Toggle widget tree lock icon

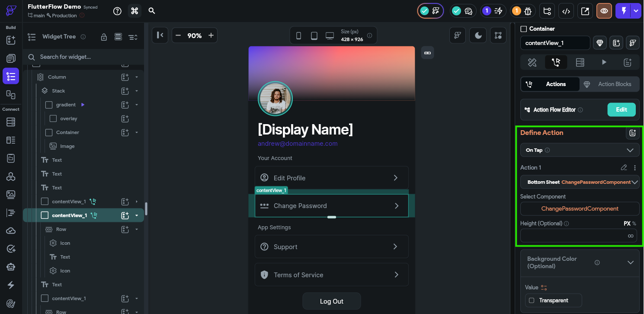pyautogui.click(x=104, y=37)
